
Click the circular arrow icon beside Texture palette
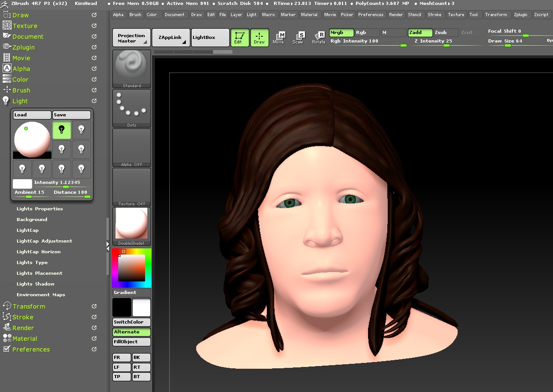(94, 26)
